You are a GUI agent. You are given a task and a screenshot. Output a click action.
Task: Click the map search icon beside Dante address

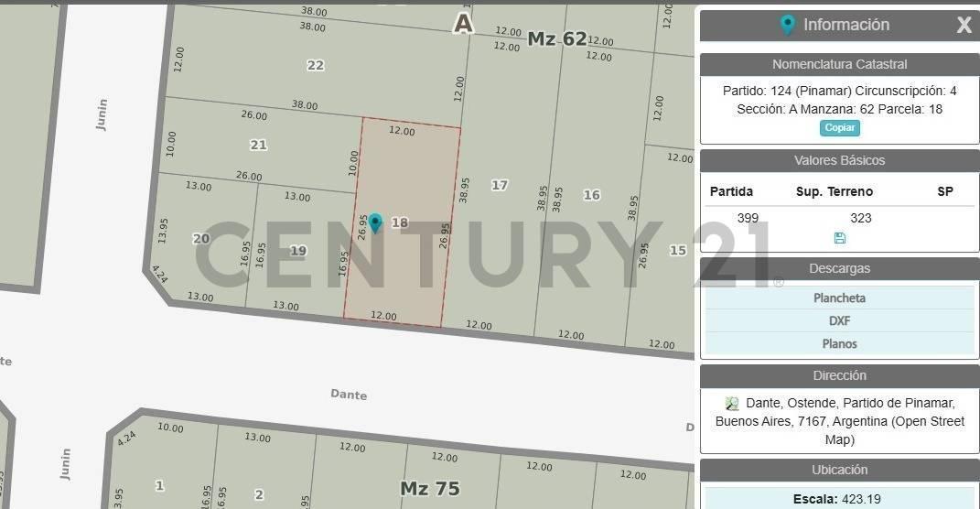[x=732, y=404]
